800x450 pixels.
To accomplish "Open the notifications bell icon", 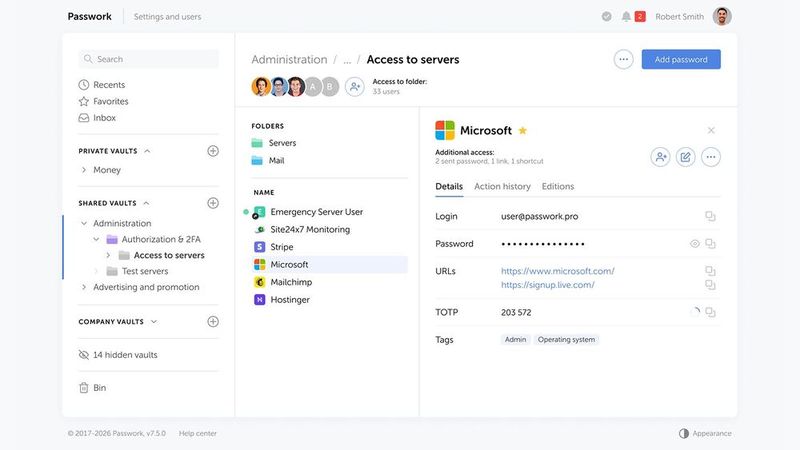I will pos(626,16).
